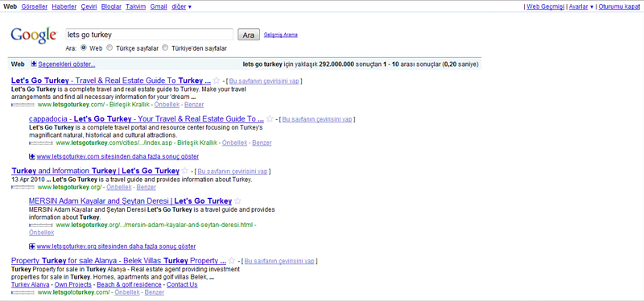644x302 pixels.
Task: Click the search box containing lets go turkey
Action: click(x=150, y=35)
